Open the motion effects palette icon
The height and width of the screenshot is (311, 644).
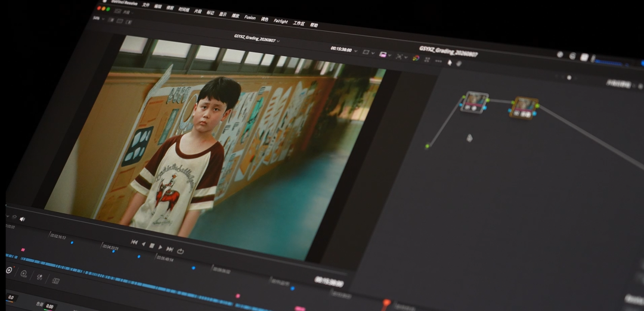56,281
